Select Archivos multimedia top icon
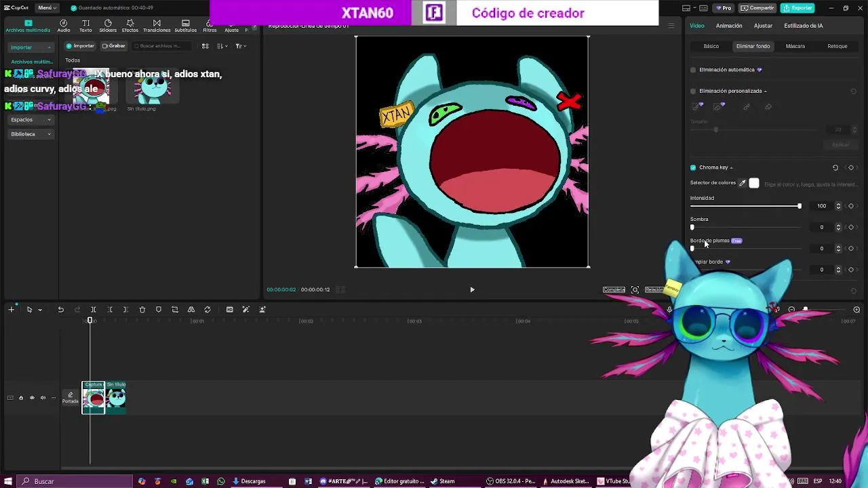Image resolution: width=868 pixels, height=488 pixels. (x=28, y=26)
